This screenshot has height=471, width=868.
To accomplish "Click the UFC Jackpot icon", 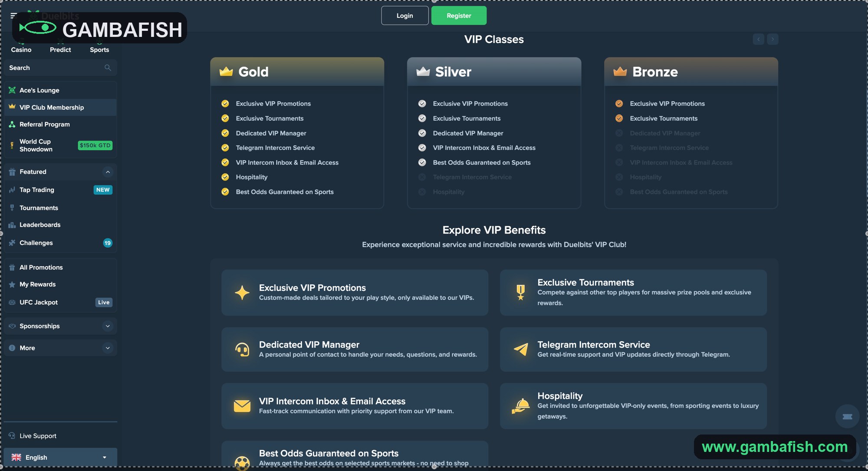I will click(x=12, y=302).
